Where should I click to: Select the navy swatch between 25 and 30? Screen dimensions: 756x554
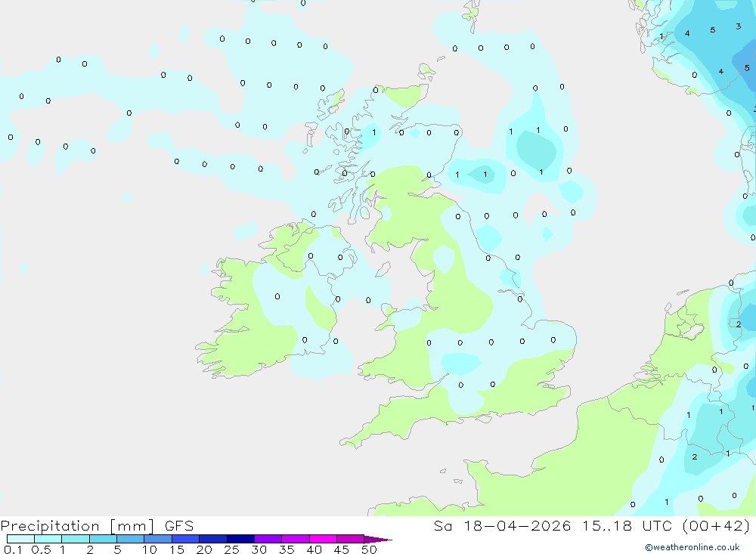pos(240,539)
